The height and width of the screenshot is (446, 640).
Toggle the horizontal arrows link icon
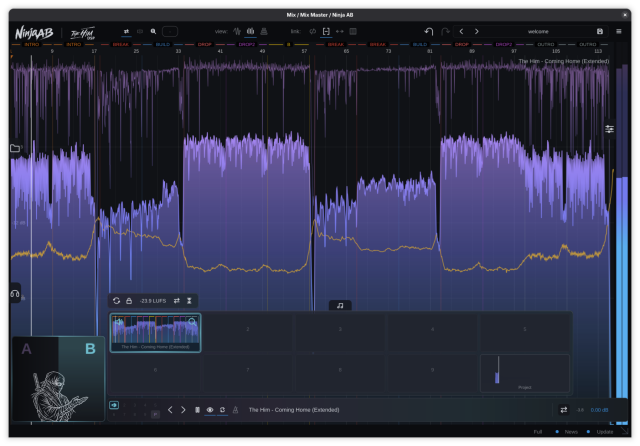(340, 31)
